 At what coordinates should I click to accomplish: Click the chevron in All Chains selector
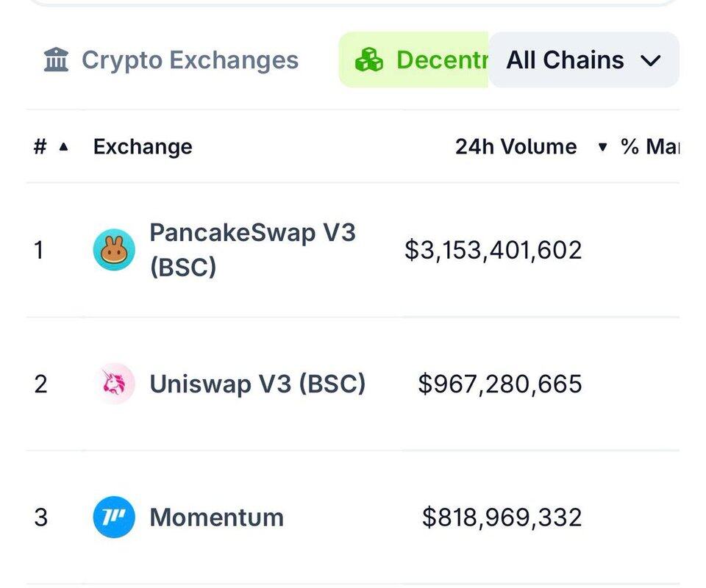pos(651,60)
